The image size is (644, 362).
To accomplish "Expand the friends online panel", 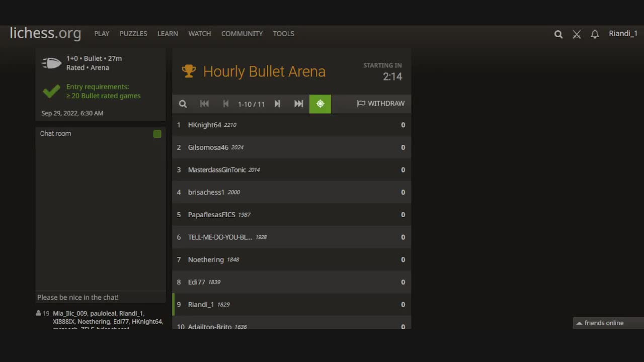I will click(x=608, y=323).
